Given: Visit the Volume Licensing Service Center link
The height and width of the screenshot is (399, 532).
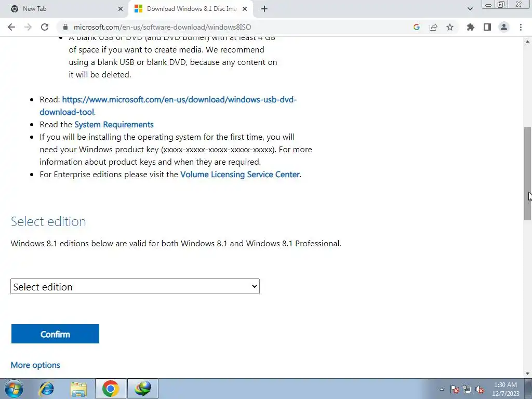Looking at the screenshot, I should coord(240,175).
